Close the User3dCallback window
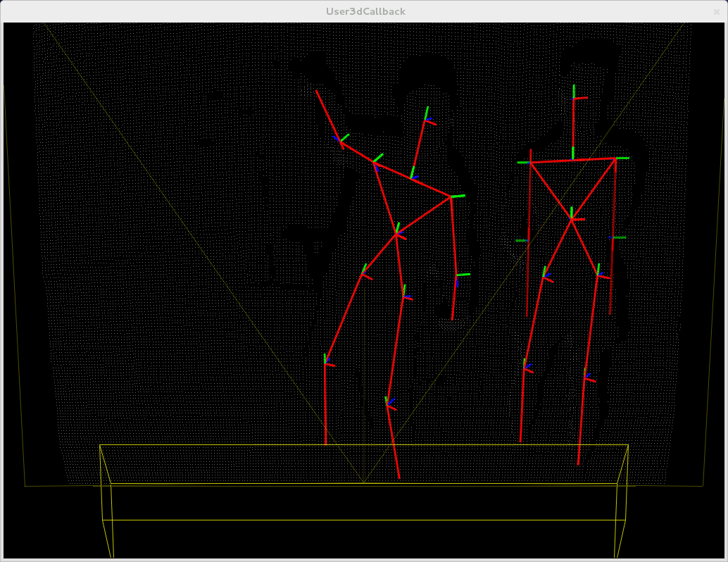Image resolution: width=728 pixels, height=562 pixels. [x=717, y=11]
